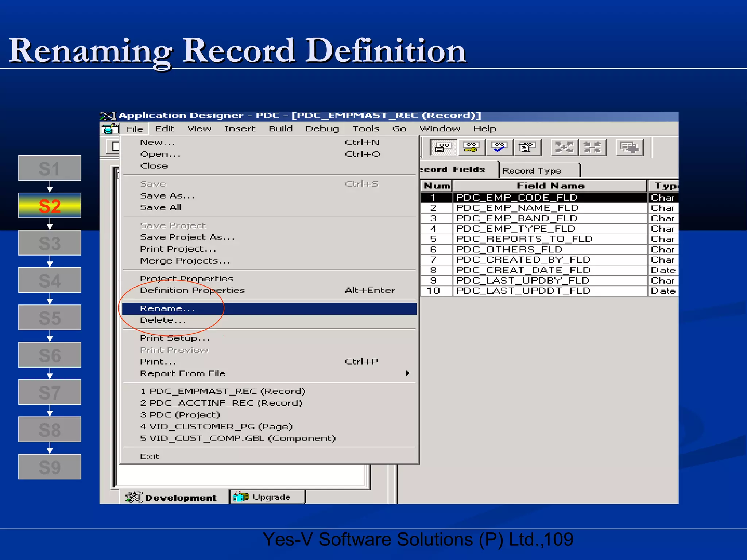Image resolution: width=747 pixels, height=560 pixels.
Task: Click the Development tab icon
Action: pos(133,497)
